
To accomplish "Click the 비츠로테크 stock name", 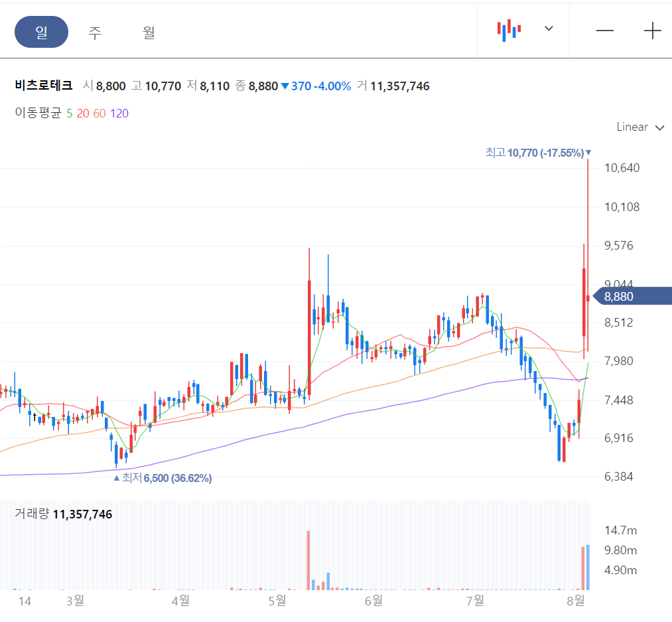I will pos(44,86).
